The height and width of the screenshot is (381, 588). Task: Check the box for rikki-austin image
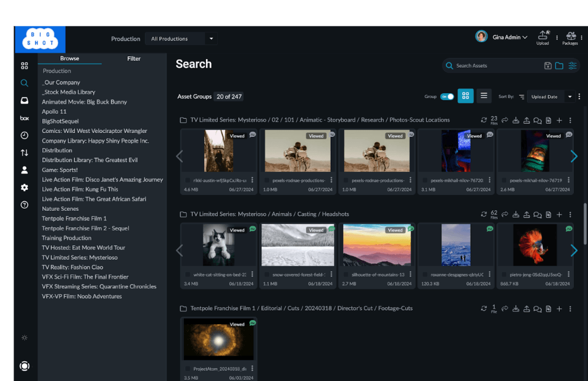(188, 180)
